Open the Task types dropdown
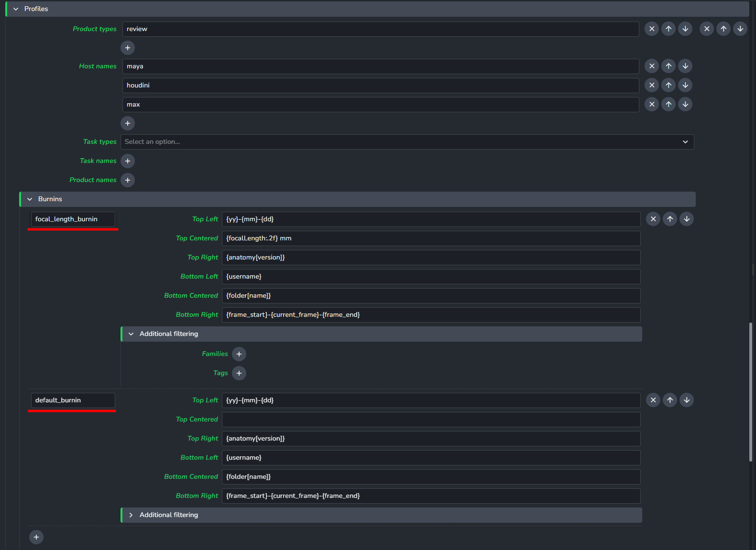Screen dimensions: 756x550 (x=407, y=142)
